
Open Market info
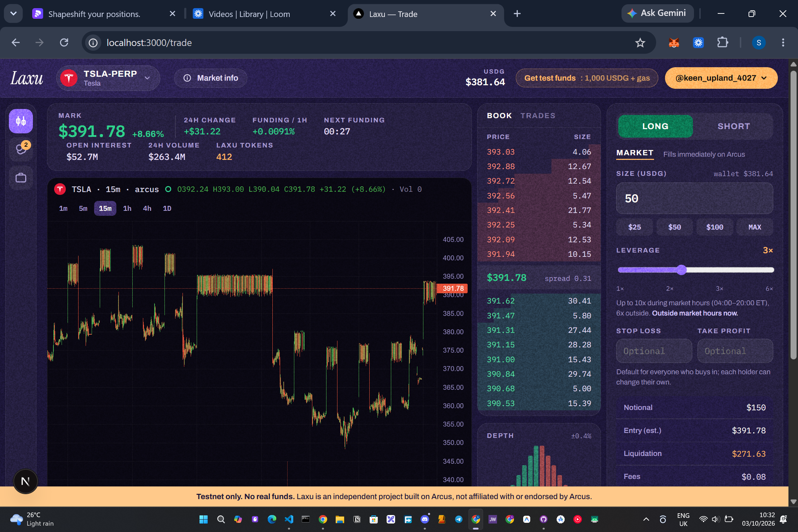(210, 78)
